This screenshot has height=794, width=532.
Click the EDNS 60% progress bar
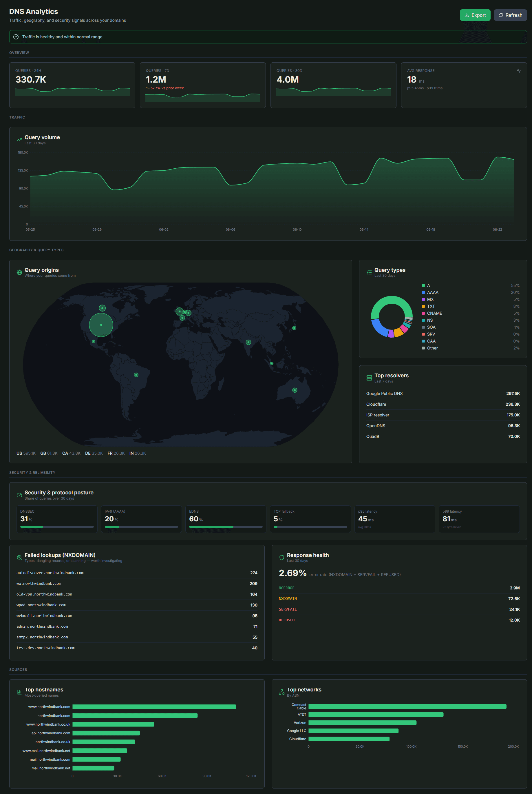click(x=226, y=527)
